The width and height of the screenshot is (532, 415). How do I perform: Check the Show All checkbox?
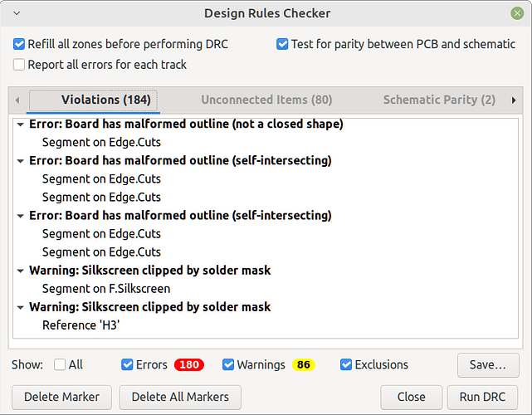(x=60, y=364)
